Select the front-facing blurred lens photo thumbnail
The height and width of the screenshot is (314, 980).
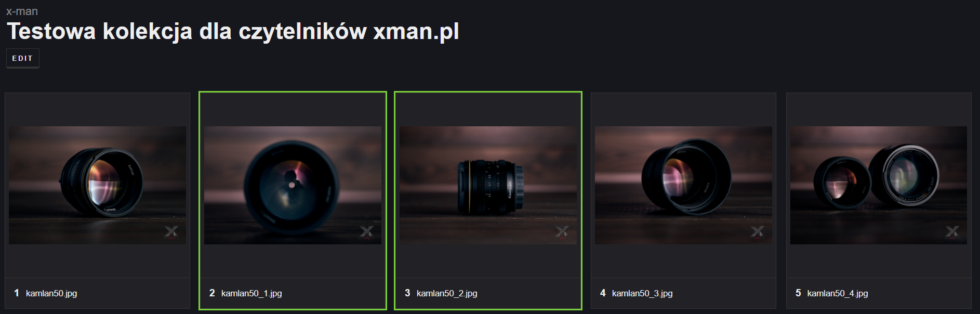pyautogui.click(x=293, y=185)
